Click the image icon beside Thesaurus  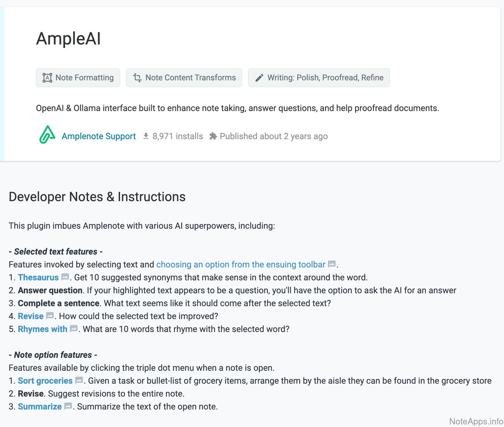coord(65,277)
